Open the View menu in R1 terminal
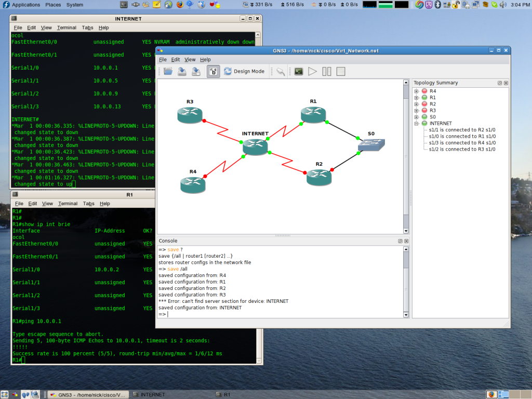This screenshot has height=399, width=532. pos(47,204)
